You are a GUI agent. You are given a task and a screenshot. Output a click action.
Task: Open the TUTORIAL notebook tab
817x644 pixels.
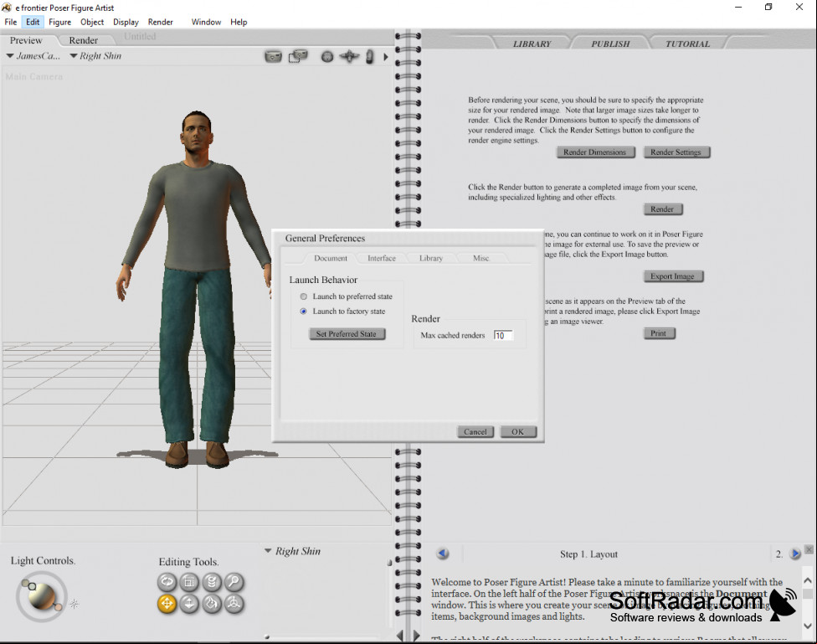click(688, 44)
